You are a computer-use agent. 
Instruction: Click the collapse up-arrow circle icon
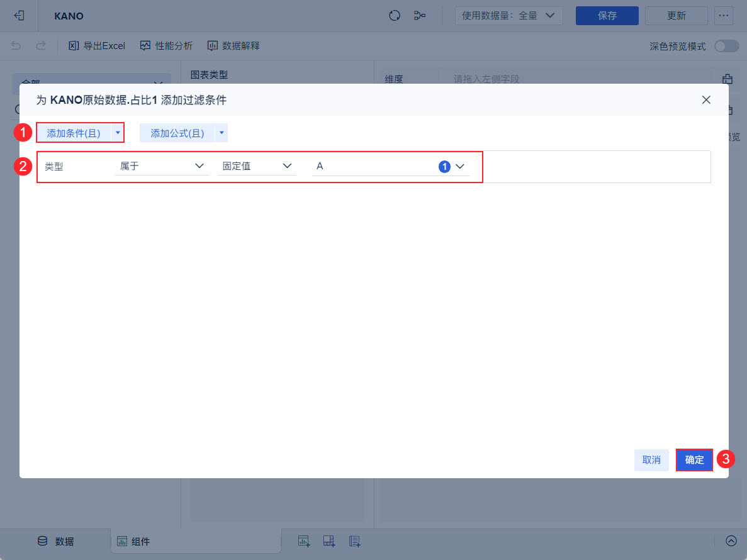tap(731, 541)
